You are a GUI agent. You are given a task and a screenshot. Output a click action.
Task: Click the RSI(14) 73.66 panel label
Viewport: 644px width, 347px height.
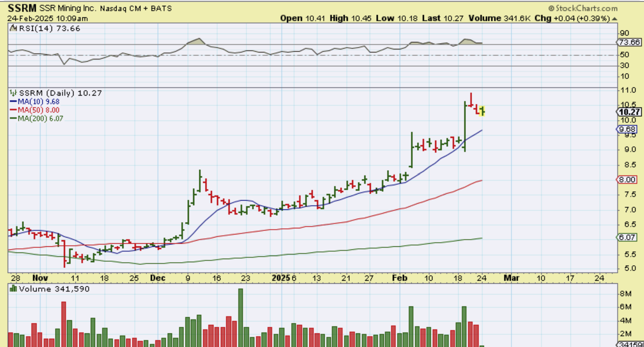pyautogui.click(x=50, y=28)
